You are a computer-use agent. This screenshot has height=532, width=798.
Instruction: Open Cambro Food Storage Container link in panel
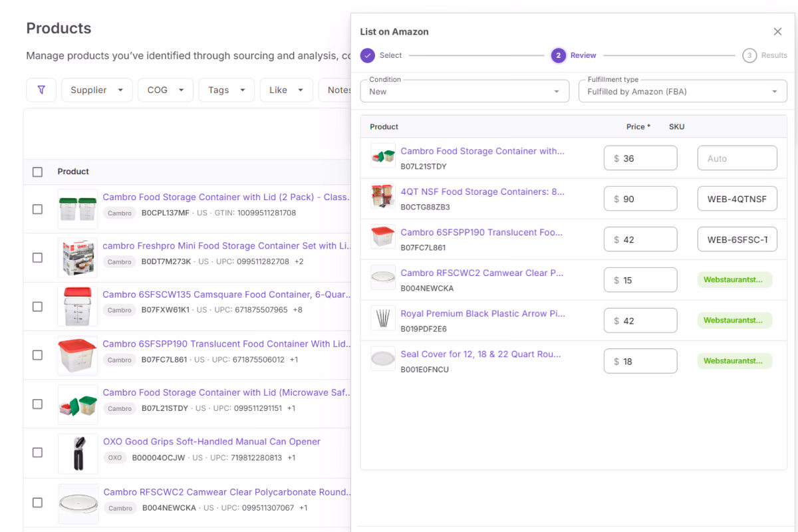coord(482,151)
